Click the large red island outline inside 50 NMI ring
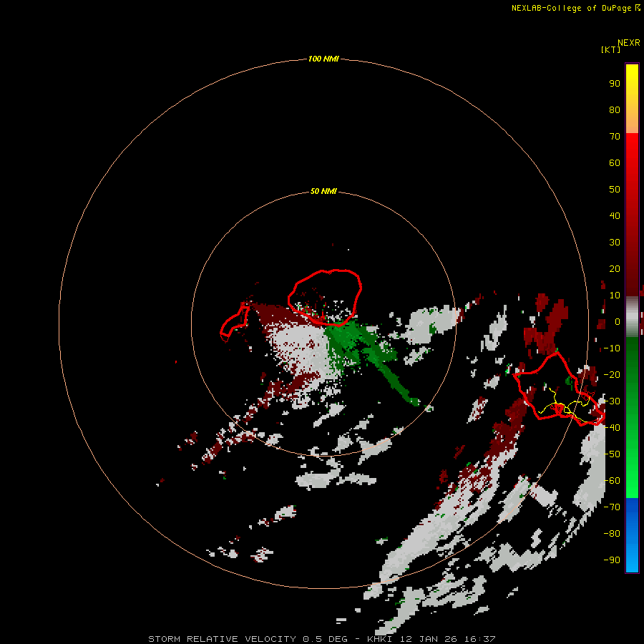 (x=324, y=298)
